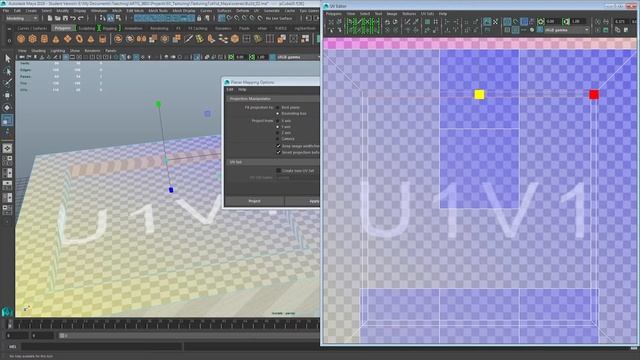Click the New Scene icon in status line
This screenshot has height=360, width=640.
(49, 18)
